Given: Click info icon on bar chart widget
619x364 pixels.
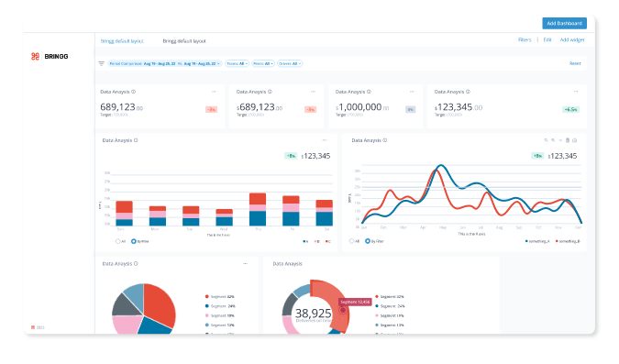Looking at the screenshot, I should [x=136, y=140].
